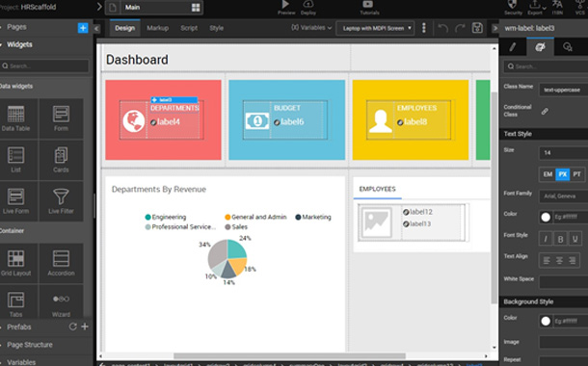Select the EMPLOYEES tab in the canvas
Image resolution: width=588 pixels, height=366 pixels.
377,189
